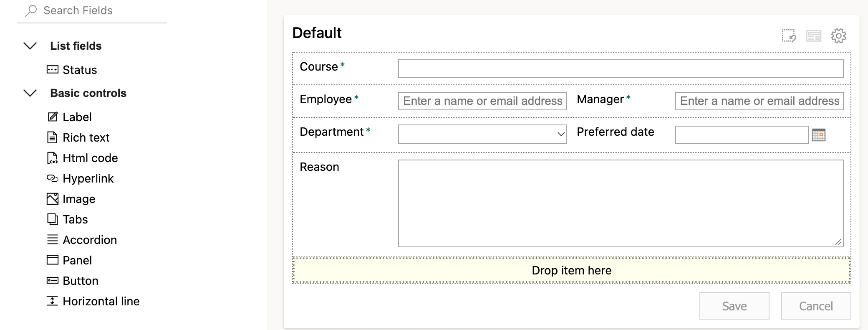Click the 'Drop item here' zone

point(572,270)
